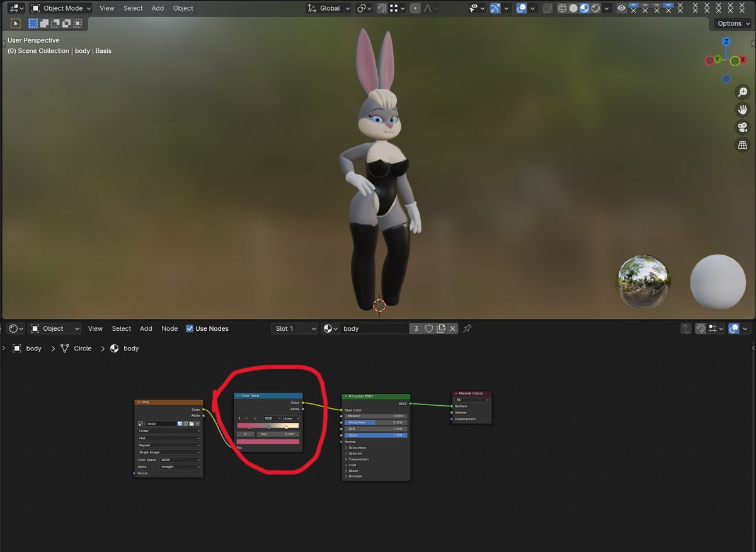This screenshot has height=552, width=756.
Task: Toggle viewport snapping magnet icon
Action: pos(382,8)
